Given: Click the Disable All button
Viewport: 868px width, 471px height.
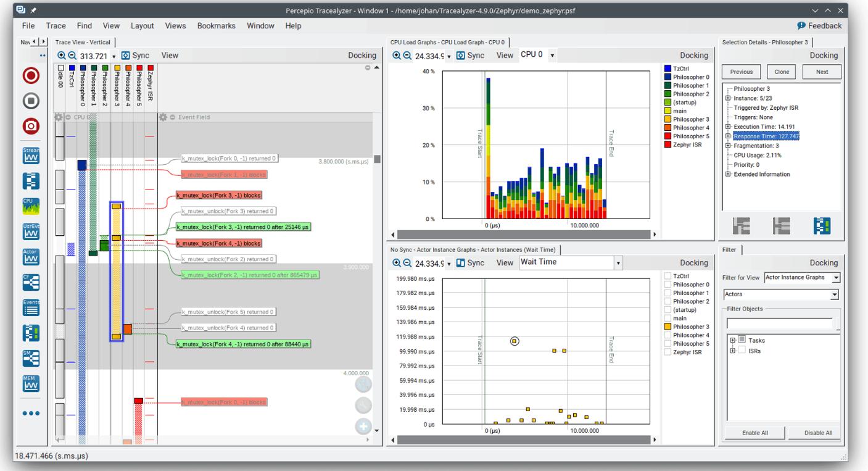Looking at the screenshot, I should click(818, 433).
